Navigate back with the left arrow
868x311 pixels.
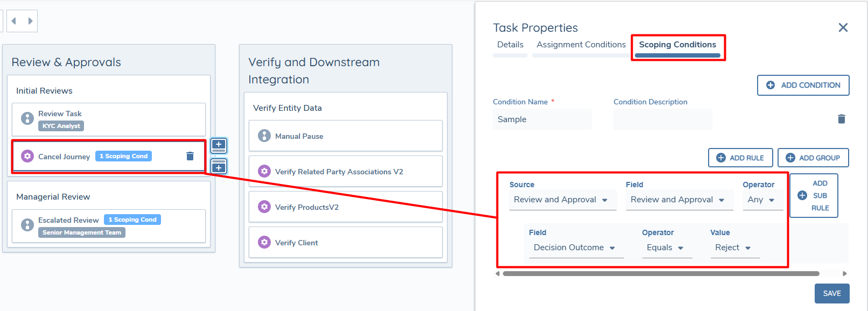click(14, 21)
